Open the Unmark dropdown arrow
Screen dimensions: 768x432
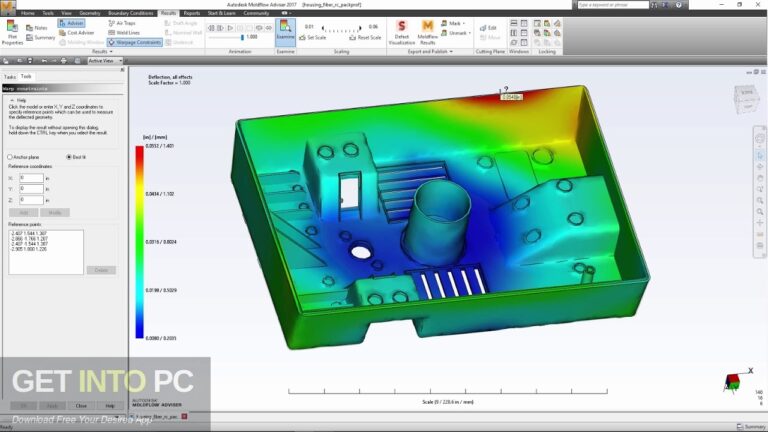click(x=470, y=33)
